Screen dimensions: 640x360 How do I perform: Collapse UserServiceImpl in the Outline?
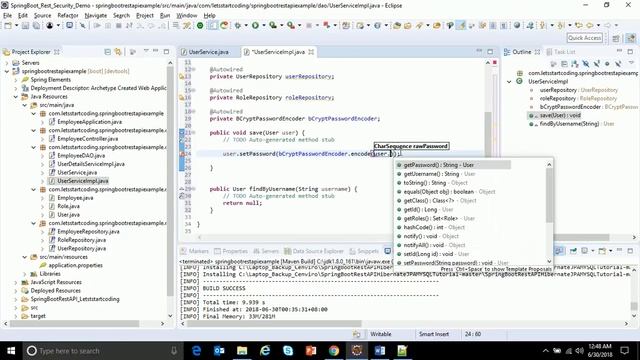pos(509,81)
